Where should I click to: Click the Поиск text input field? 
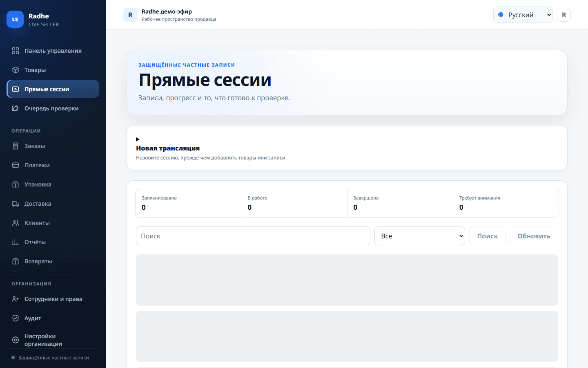coord(253,236)
